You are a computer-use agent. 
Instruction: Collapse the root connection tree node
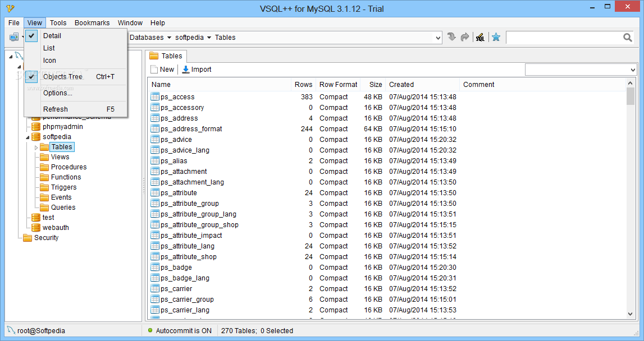coord(11,57)
